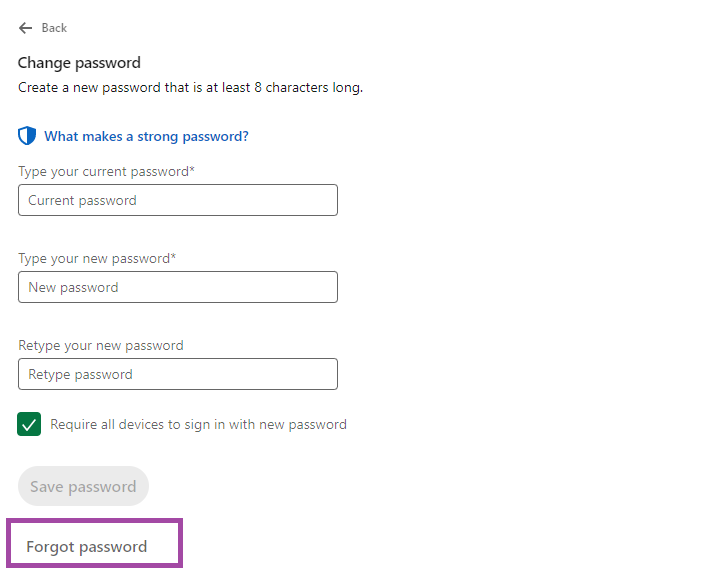Click 'Require all devices to sign in' label

[x=198, y=425]
